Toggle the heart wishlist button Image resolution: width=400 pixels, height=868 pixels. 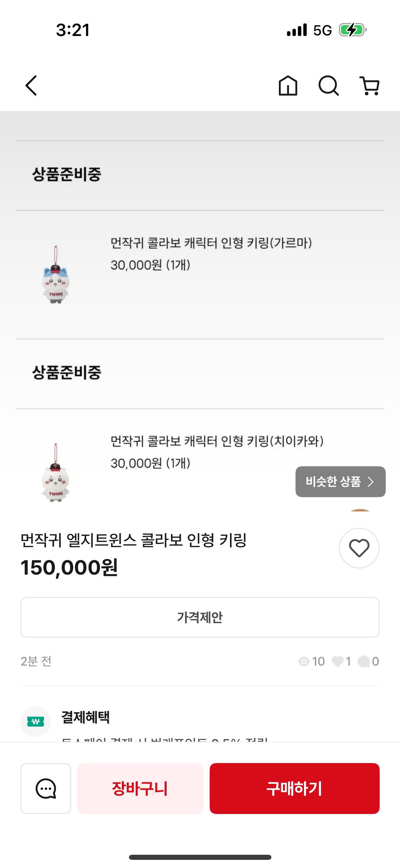coord(359,548)
